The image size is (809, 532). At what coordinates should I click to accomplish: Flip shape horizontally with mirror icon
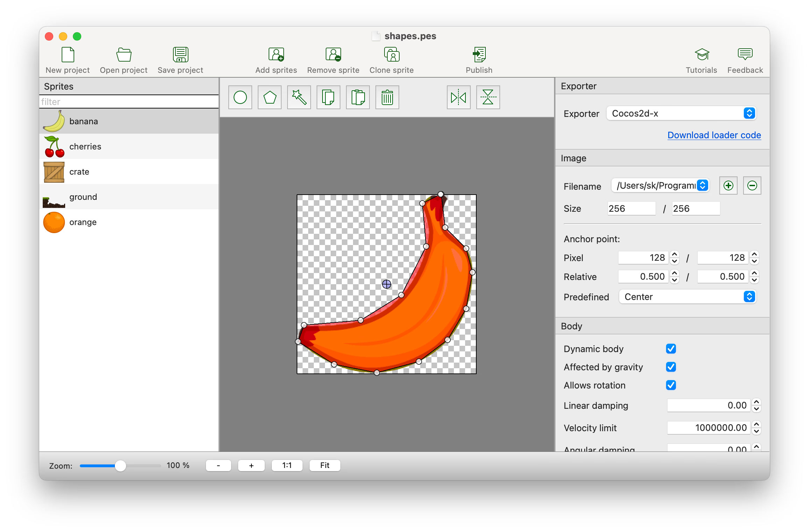(458, 97)
